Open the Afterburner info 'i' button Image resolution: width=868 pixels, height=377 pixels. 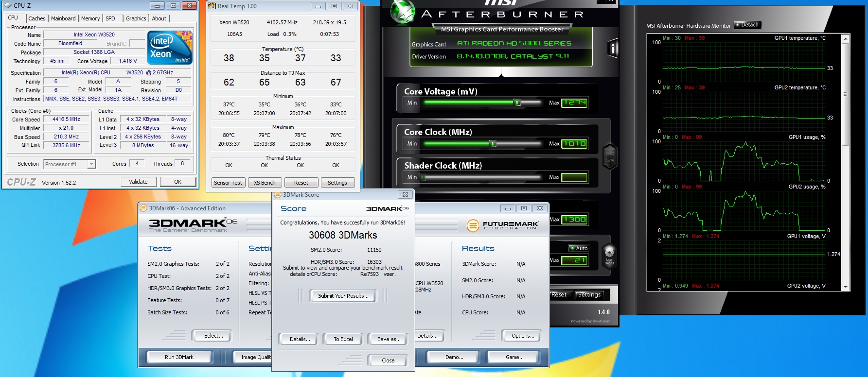(x=613, y=49)
